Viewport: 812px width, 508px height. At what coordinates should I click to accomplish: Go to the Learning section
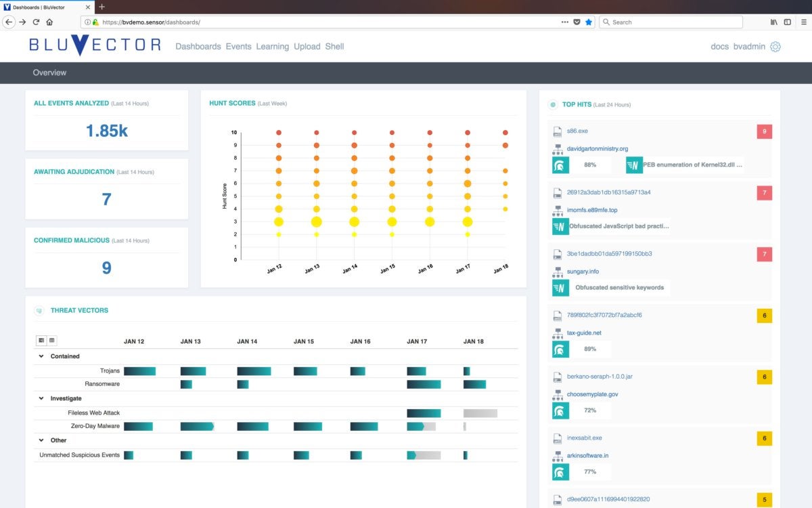(x=273, y=47)
